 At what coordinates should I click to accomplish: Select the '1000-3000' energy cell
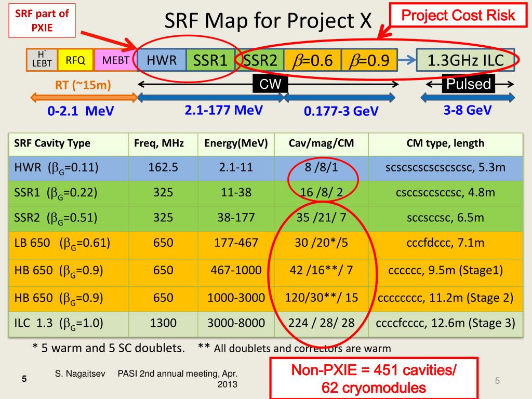click(x=236, y=298)
